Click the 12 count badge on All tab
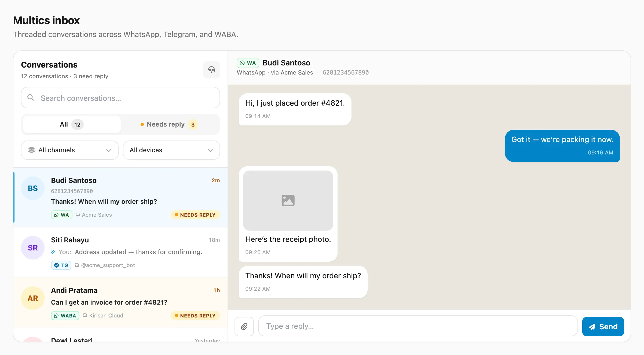The width and height of the screenshot is (644, 355). pyautogui.click(x=77, y=124)
